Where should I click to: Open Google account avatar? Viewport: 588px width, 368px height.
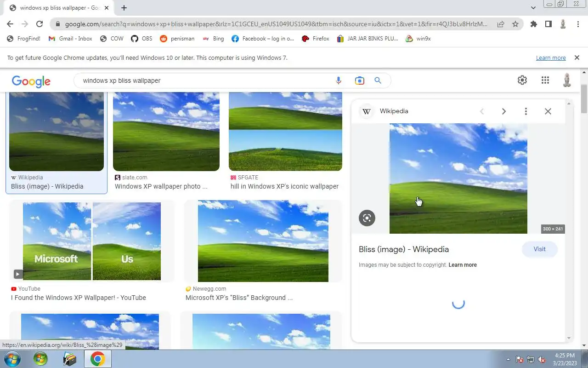pos(567,80)
